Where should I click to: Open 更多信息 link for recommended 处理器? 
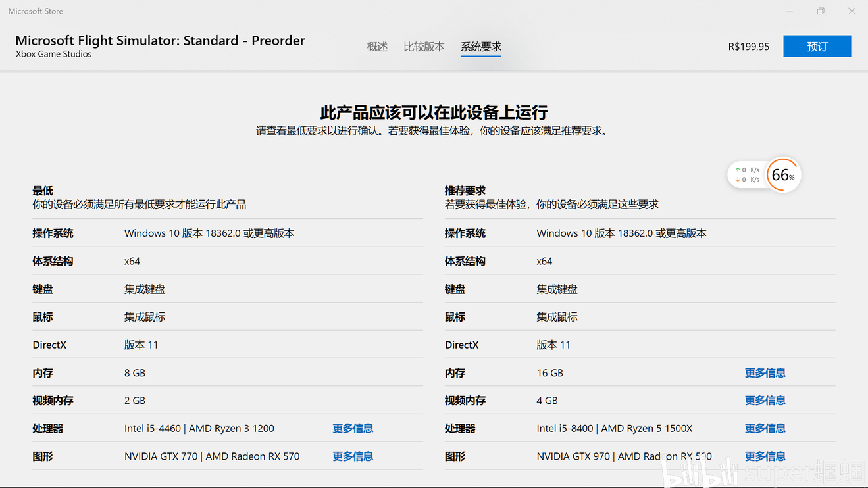(765, 428)
